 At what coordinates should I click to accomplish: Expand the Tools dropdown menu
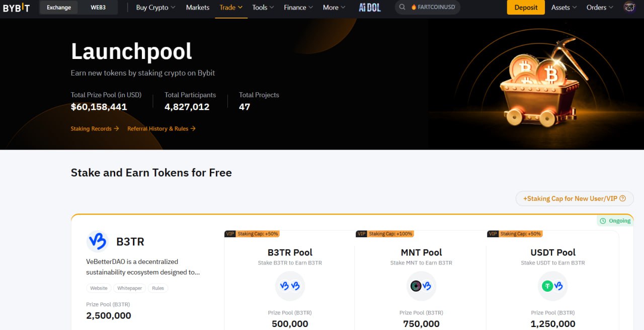coord(263,8)
